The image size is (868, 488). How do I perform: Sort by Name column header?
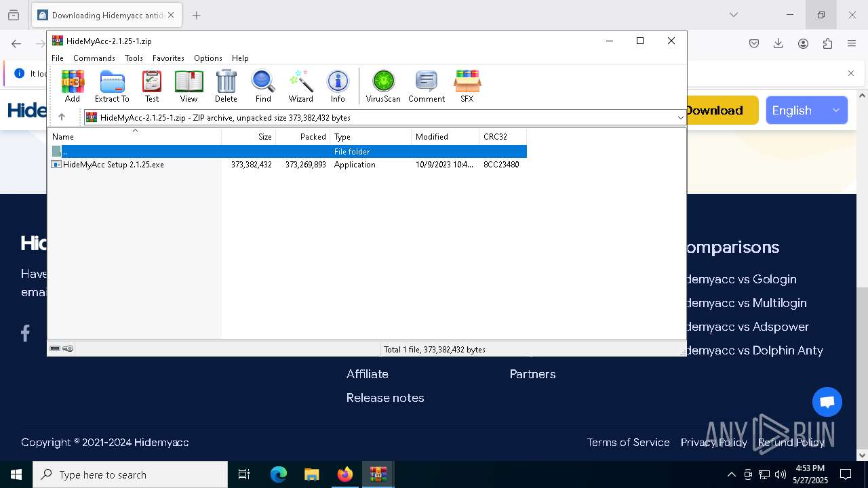coord(134,136)
